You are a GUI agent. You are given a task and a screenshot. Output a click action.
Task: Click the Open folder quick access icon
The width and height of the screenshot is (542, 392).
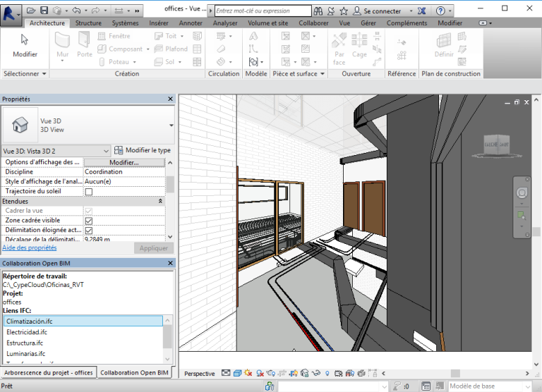pos(31,11)
